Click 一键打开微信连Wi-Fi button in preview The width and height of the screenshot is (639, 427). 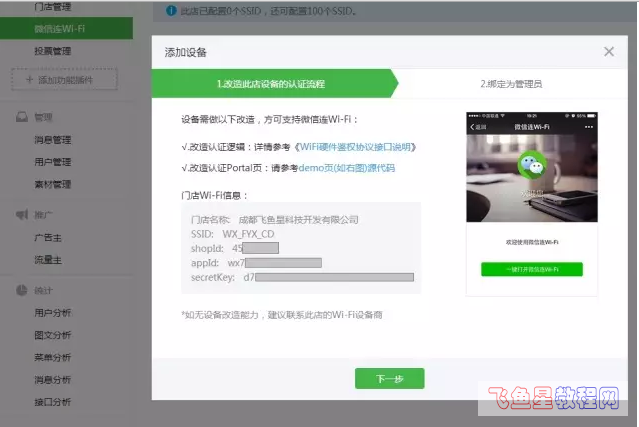532,269
